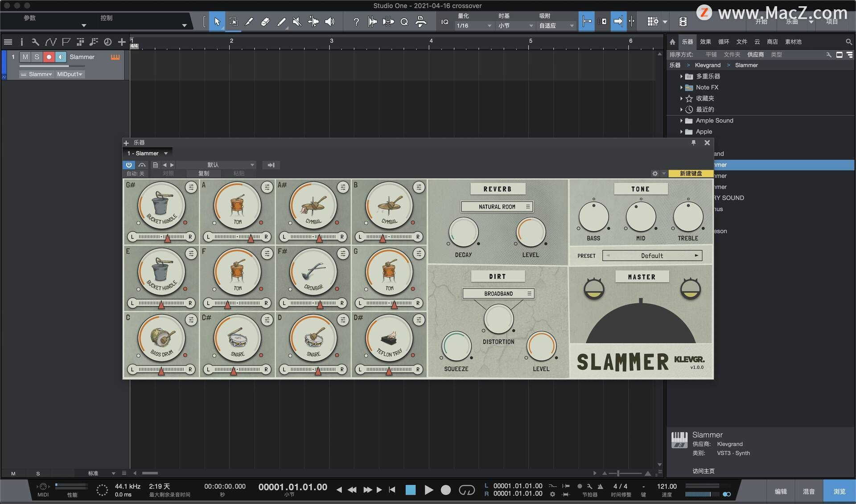Image resolution: width=856 pixels, height=504 pixels.
Task: Adjust the G# Bucket Handle pan slider
Action: coord(161,237)
